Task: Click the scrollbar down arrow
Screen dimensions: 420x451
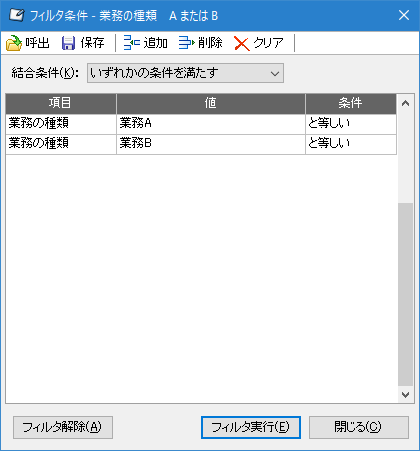Action: point(405,395)
